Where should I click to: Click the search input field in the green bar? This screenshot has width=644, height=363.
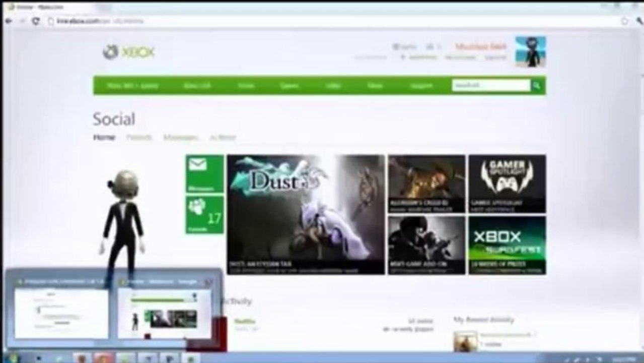(491, 86)
